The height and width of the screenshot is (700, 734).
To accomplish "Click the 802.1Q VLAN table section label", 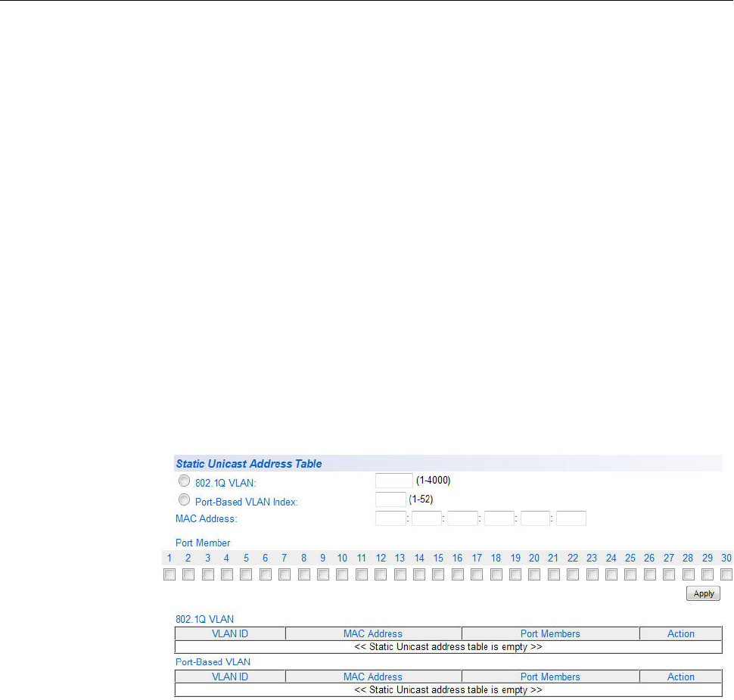I will click(204, 619).
